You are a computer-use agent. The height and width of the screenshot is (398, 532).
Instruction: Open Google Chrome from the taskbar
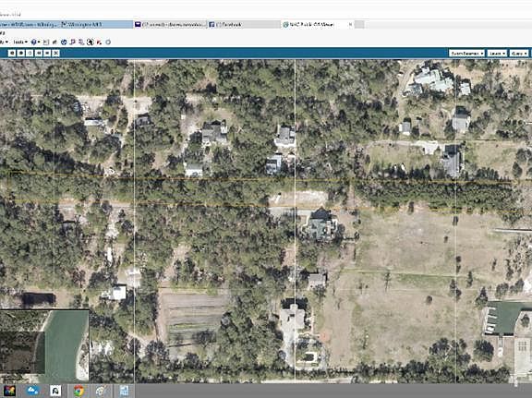[x=79, y=391]
